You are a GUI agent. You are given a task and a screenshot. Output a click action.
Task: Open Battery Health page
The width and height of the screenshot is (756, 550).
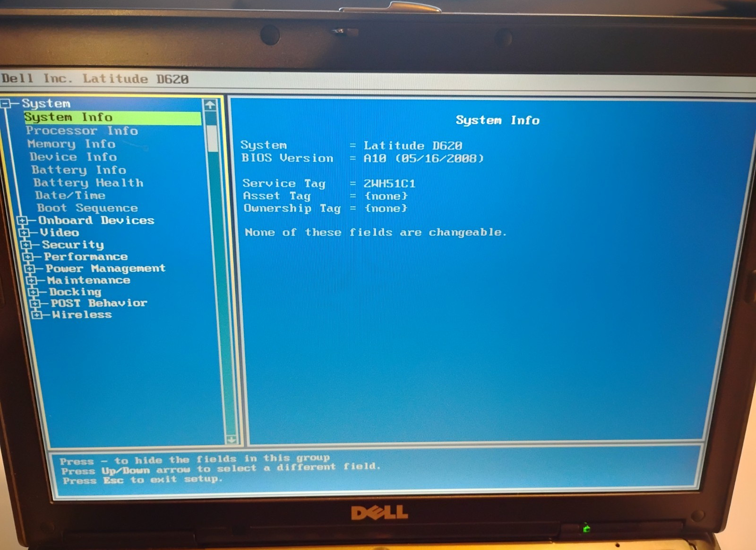click(x=88, y=183)
